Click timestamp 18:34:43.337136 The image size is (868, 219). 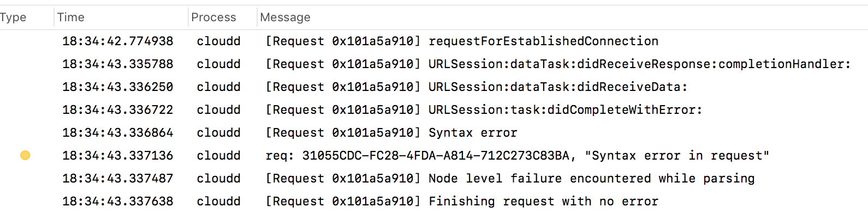click(x=118, y=155)
